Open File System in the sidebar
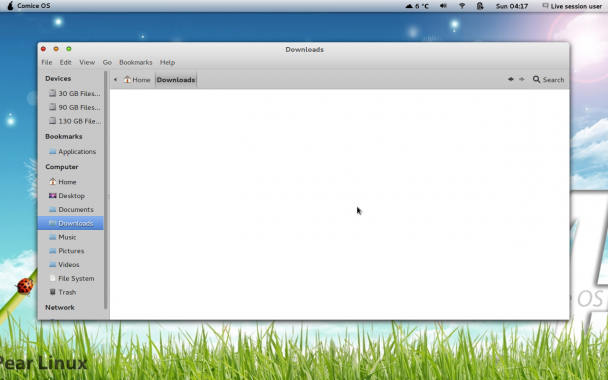Screen dimensions: 608x380 (x=71, y=279)
